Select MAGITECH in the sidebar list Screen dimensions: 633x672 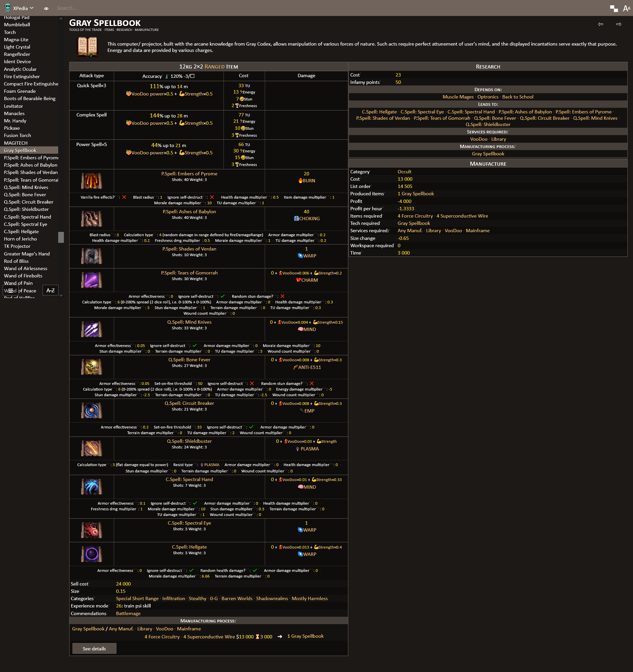(x=16, y=143)
